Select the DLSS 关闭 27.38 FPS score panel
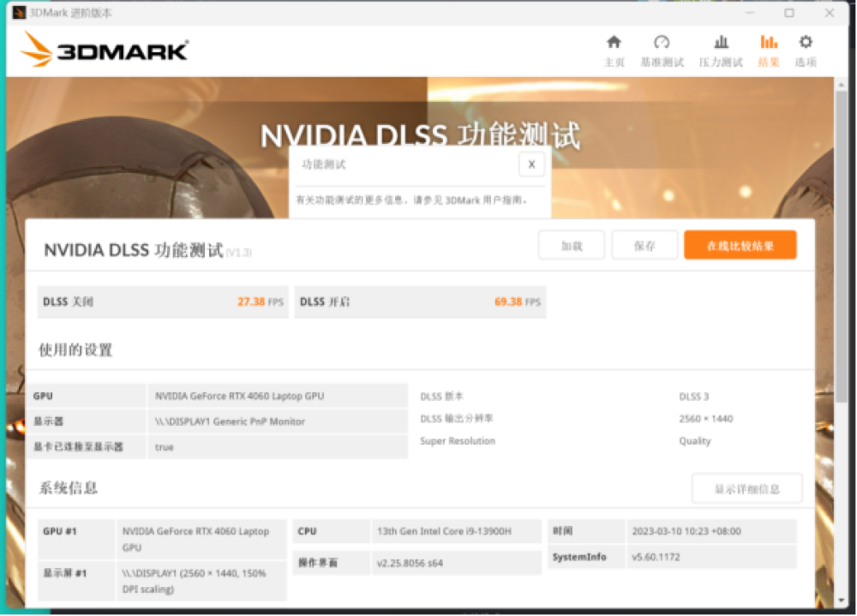 (x=162, y=302)
